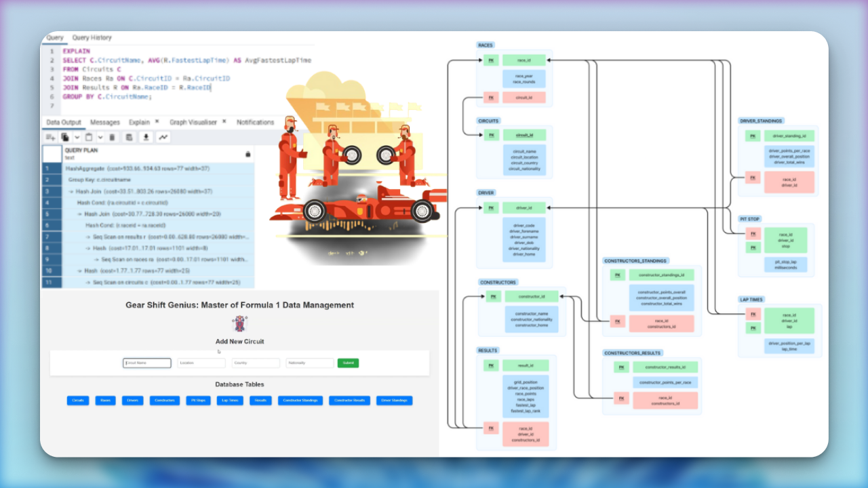Select row number 11 in the grid
The image size is (868, 488).
tap(52, 282)
